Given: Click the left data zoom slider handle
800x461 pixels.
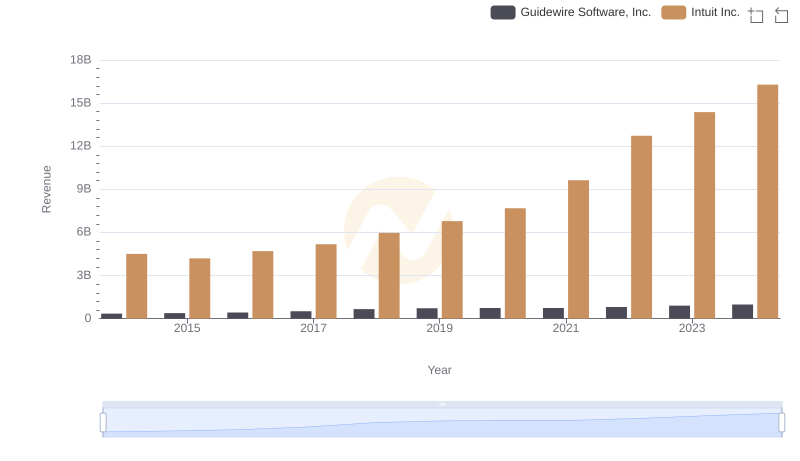Looking at the screenshot, I should point(103,423).
